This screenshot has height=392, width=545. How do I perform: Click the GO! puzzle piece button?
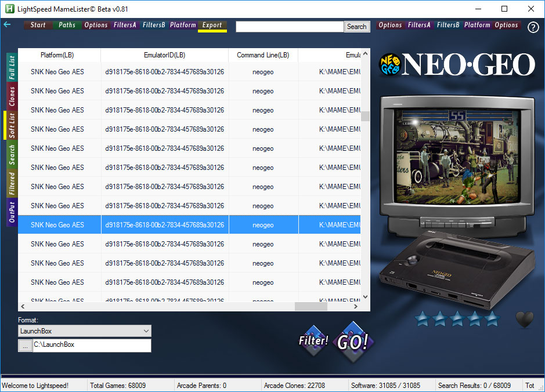pos(353,342)
